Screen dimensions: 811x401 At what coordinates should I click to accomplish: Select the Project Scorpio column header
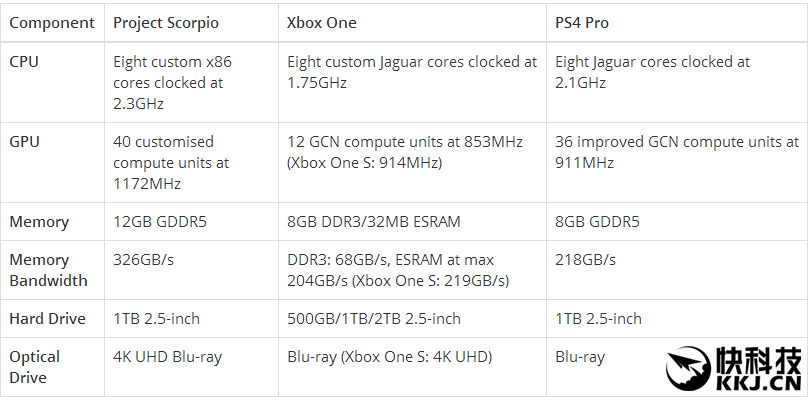164,22
